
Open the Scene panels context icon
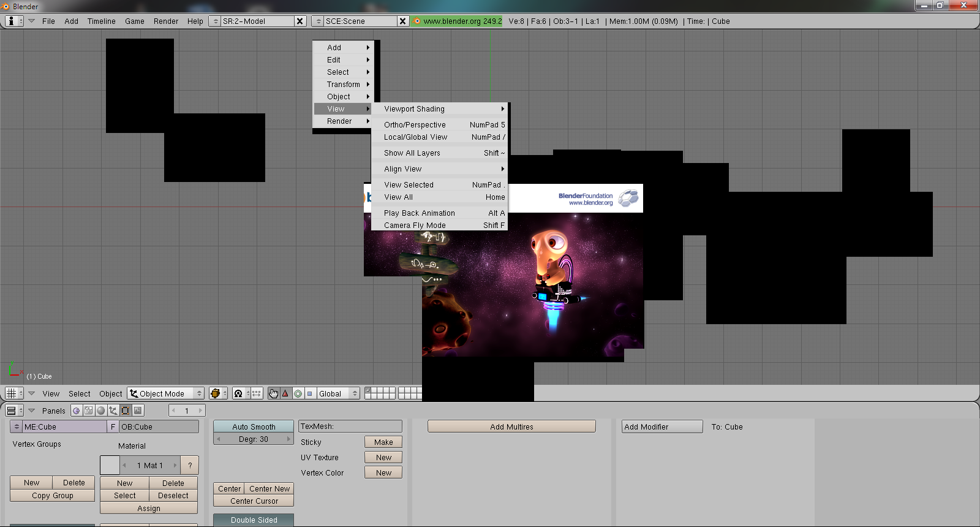coord(138,411)
